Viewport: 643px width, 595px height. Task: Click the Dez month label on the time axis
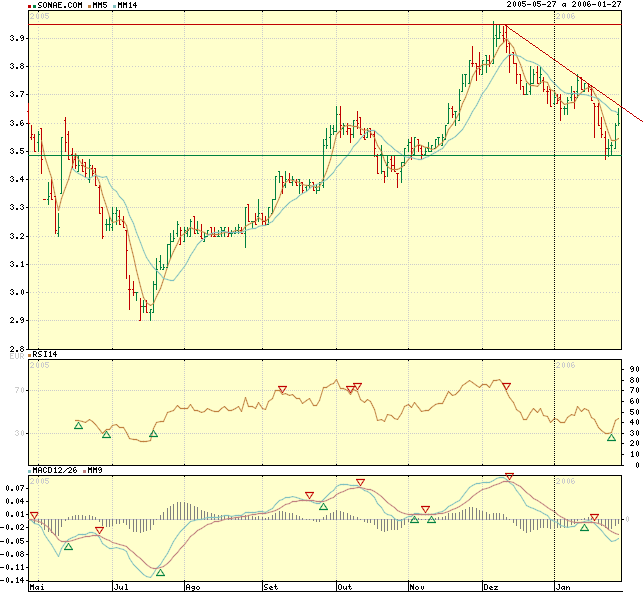(x=491, y=587)
